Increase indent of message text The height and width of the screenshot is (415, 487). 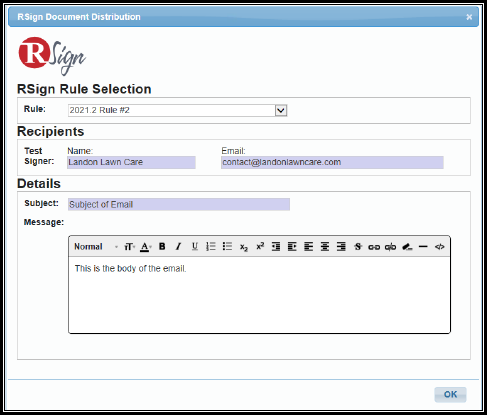point(292,247)
